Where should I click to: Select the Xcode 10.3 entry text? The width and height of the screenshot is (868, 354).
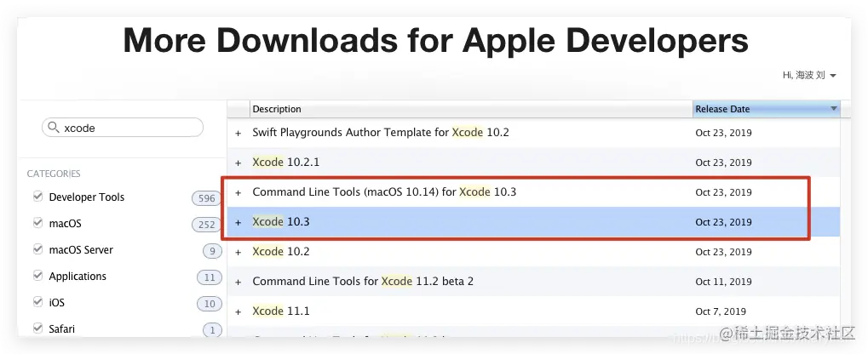pyautogui.click(x=280, y=222)
